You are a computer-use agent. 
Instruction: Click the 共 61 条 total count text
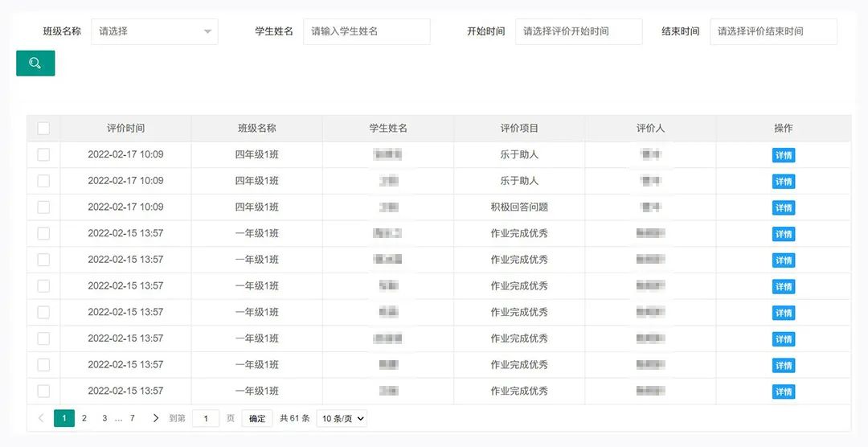point(294,419)
